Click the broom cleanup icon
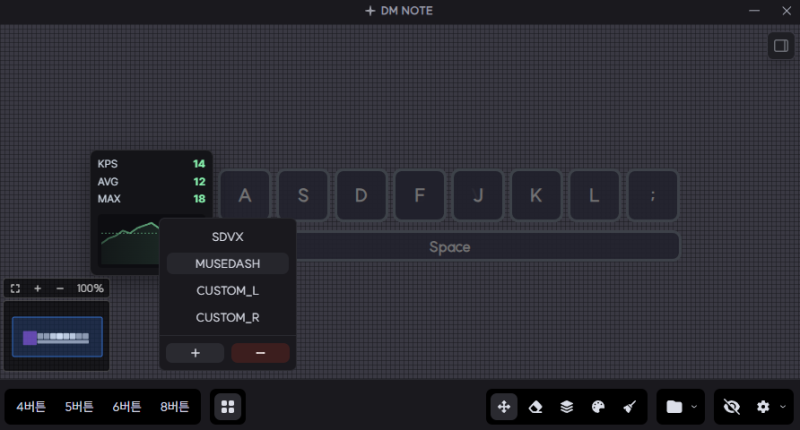The height and width of the screenshot is (430, 800). click(x=630, y=407)
